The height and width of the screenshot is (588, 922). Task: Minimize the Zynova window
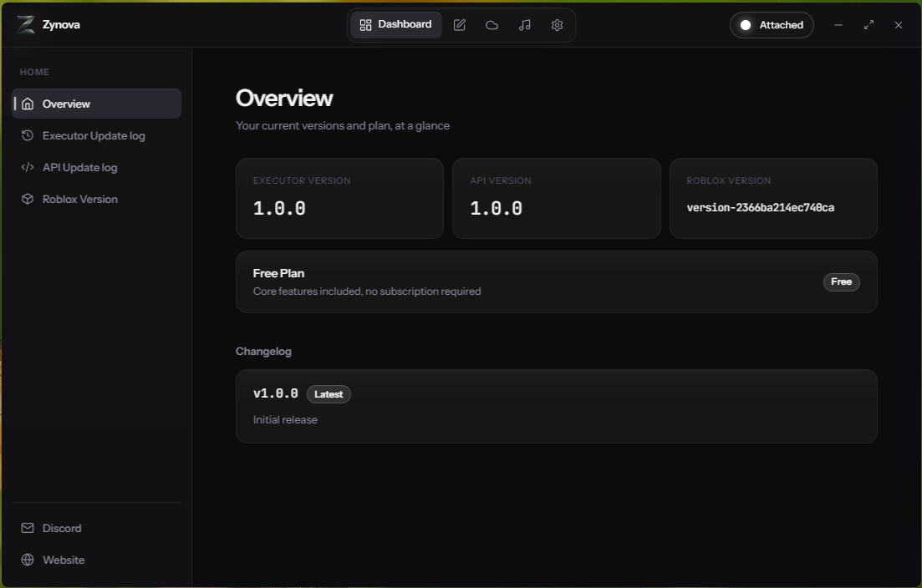(x=838, y=25)
